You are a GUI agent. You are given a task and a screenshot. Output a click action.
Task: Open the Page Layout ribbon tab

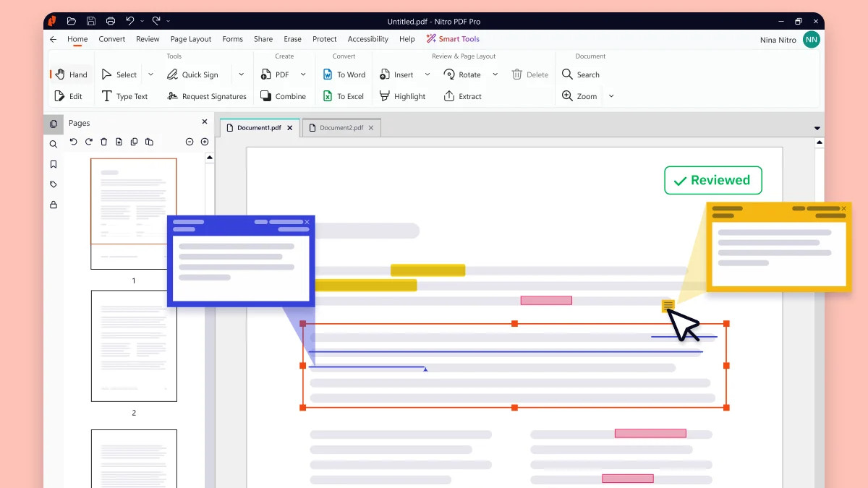point(191,39)
